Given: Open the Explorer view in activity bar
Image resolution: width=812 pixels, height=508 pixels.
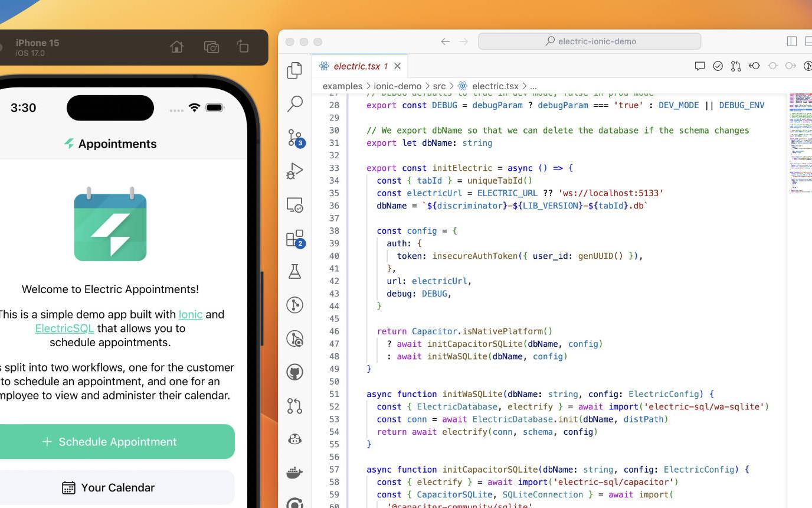Looking at the screenshot, I should click(x=294, y=70).
